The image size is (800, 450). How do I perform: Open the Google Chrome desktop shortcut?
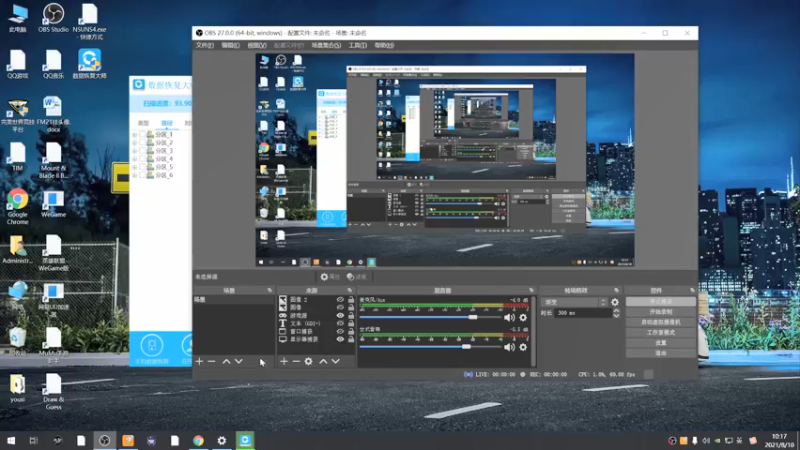pos(17,206)
